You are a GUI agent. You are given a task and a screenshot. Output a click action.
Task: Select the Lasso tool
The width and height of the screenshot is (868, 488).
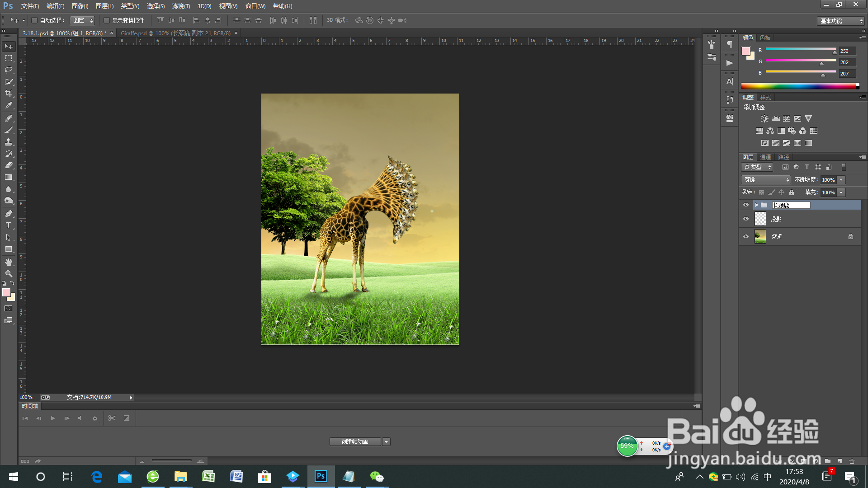[9, 70]
